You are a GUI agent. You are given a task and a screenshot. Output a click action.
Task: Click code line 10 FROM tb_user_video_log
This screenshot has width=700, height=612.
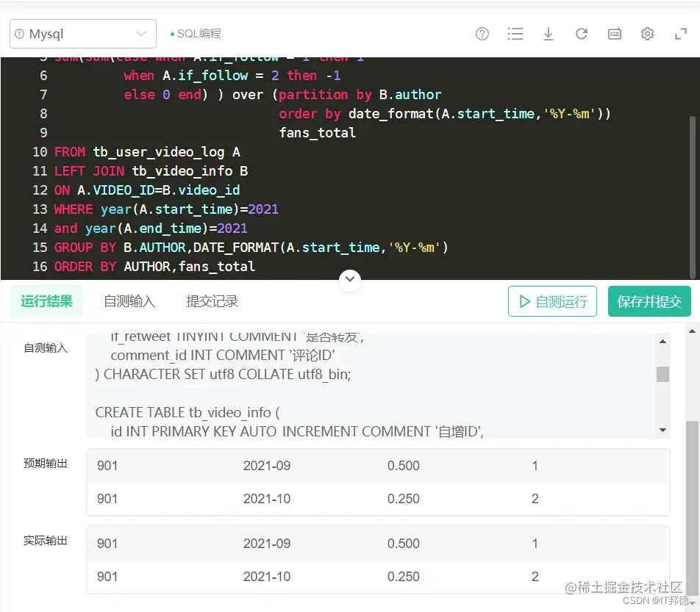(x=147, y=152)
